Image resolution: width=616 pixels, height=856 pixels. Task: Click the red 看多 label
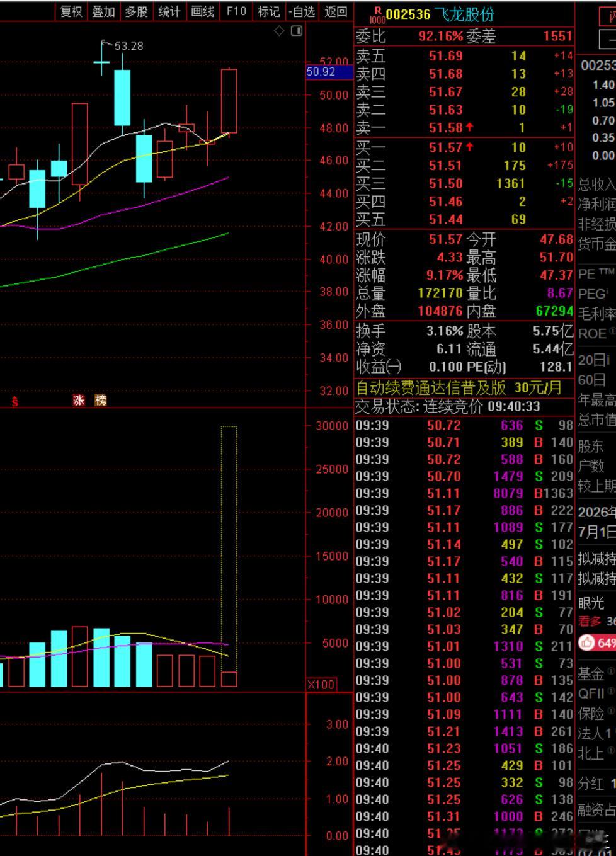click(x=590, y=621)
